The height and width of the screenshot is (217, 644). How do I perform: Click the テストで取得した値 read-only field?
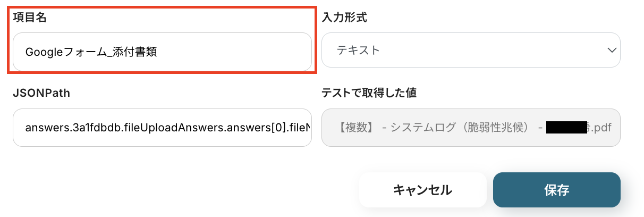(x=471, y=128)
